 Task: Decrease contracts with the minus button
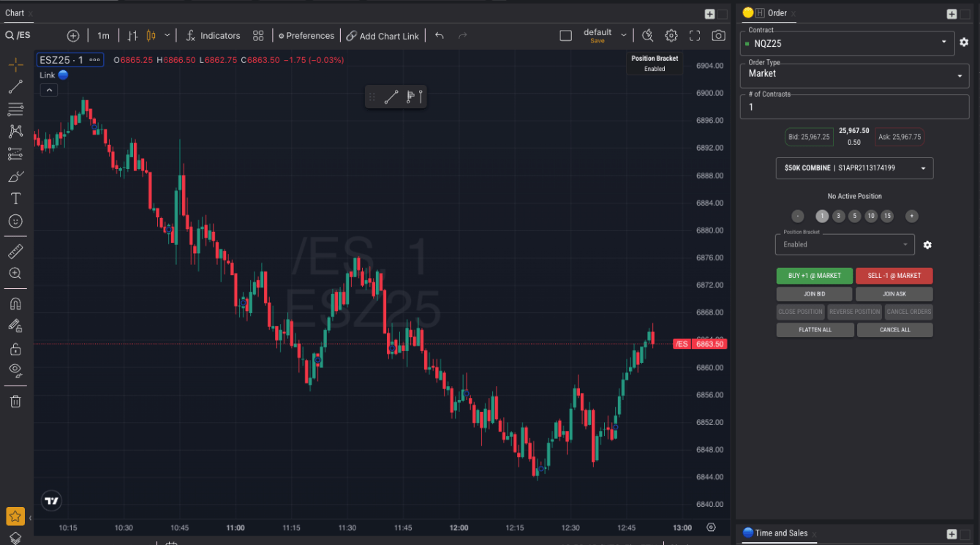[x=798, y=216]
